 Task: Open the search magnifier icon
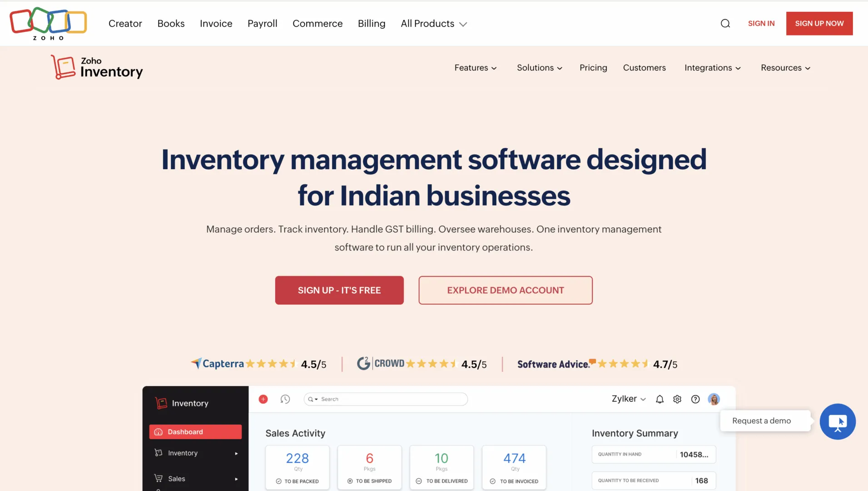pyautogui.click(x=725, y=24)
